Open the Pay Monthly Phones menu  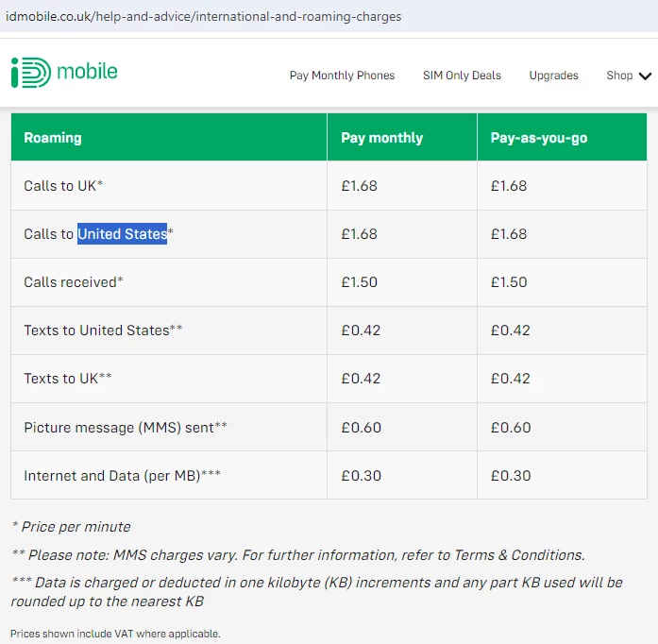pos(342,76)
